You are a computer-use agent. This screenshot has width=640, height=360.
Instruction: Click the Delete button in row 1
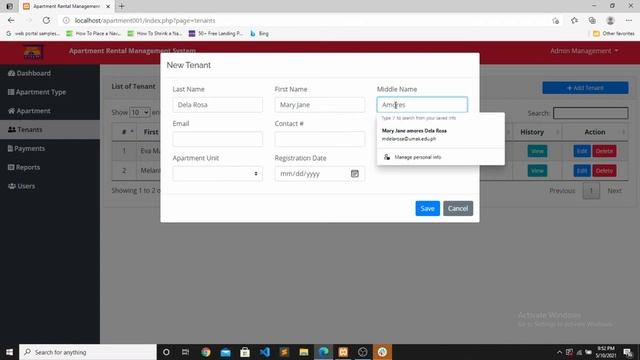[604, 151]
